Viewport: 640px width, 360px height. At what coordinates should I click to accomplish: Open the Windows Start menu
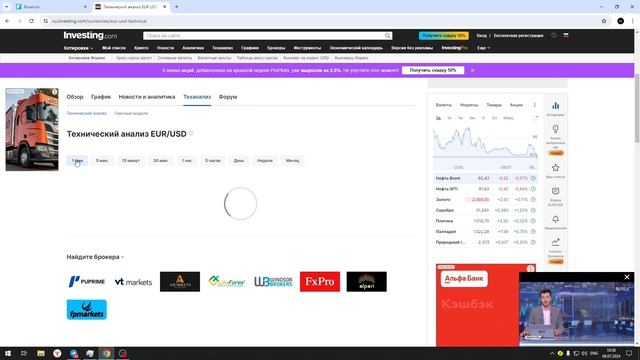point(8,353)
